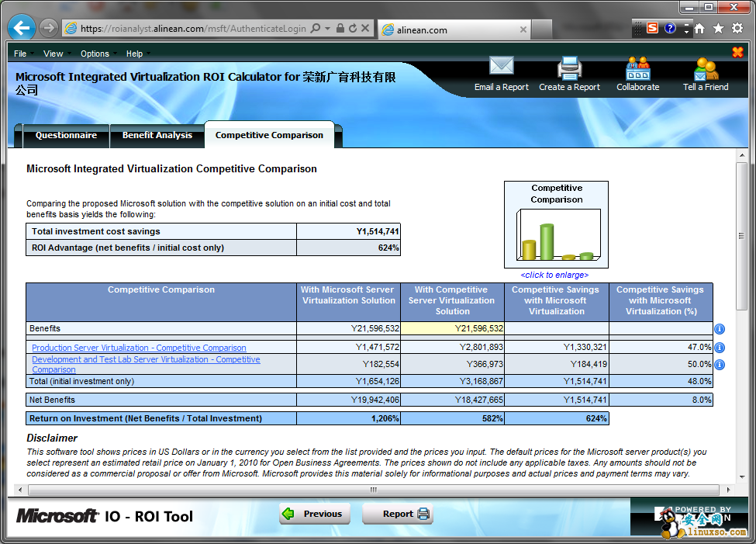
Task: Go back with the browser Back arrow
Action: coord(22,29)
